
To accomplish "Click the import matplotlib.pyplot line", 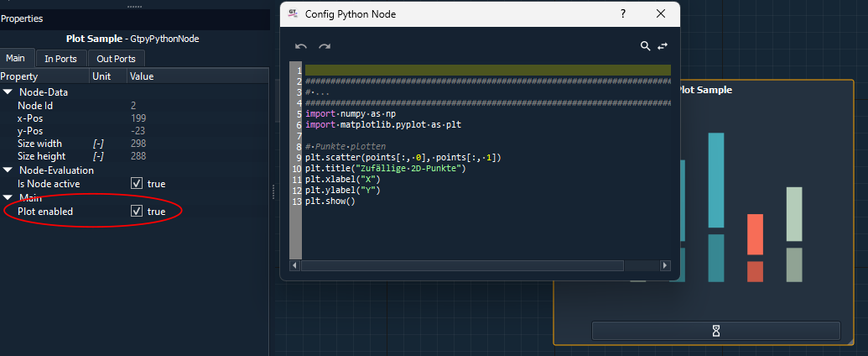I will tap(383, 125).
